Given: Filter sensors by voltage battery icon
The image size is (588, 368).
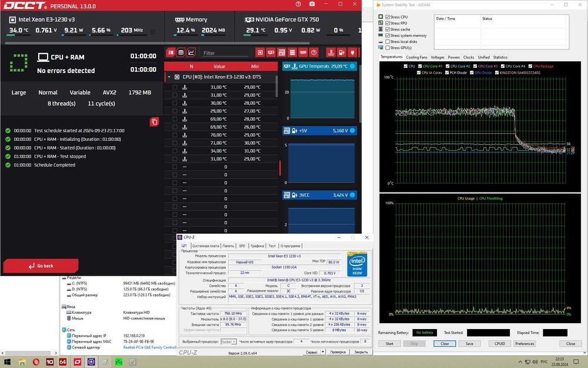Looking at the screenshot, I should pos(342,52).
